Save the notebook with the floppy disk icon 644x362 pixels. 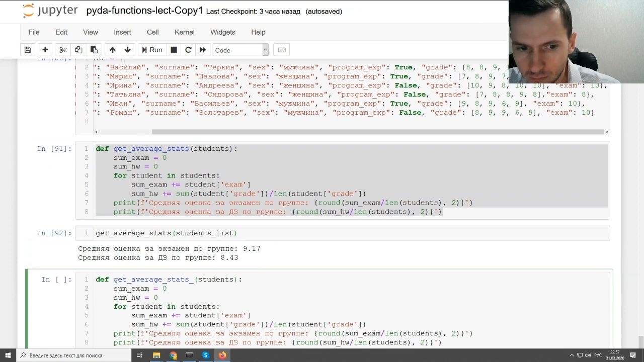click(x=28, y=50)
